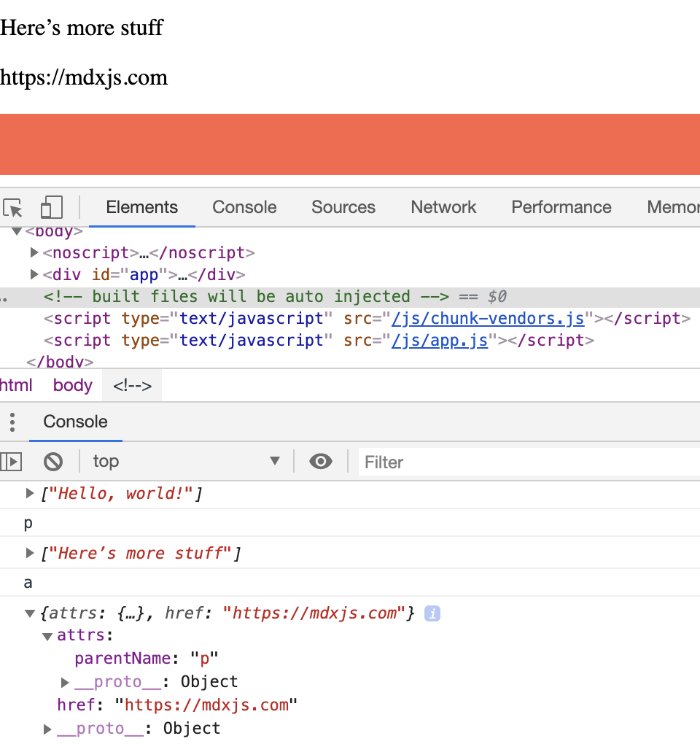Activate the inspect element picker icon

click(13, 207)
